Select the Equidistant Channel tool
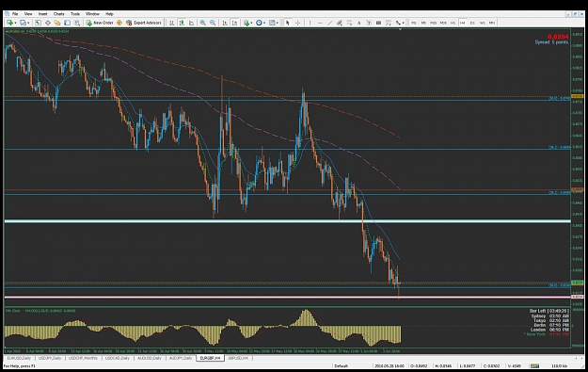 coord(340,23)
